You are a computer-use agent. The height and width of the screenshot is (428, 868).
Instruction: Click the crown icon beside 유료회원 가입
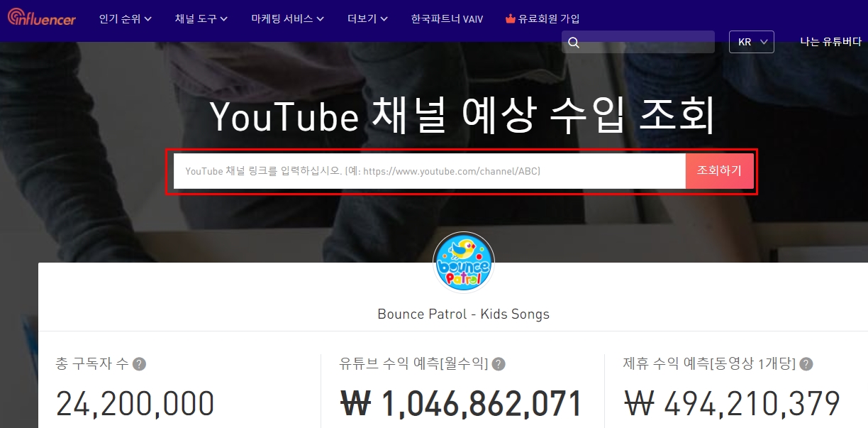click(x=510, y=19)
